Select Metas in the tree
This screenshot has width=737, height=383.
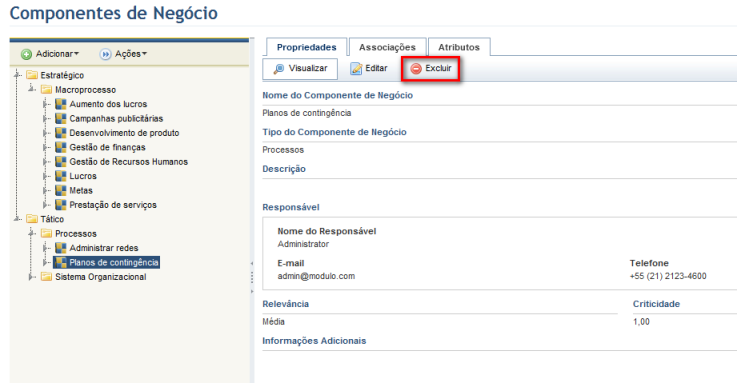[81, 190]
